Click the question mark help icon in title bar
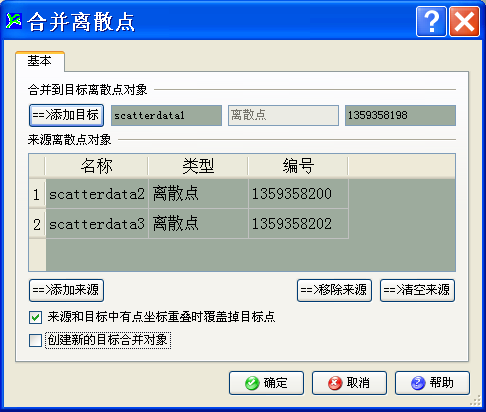Image resolution: width=486 pixels, height=412 pixels. pyautogui.click(x=431, y=22)
